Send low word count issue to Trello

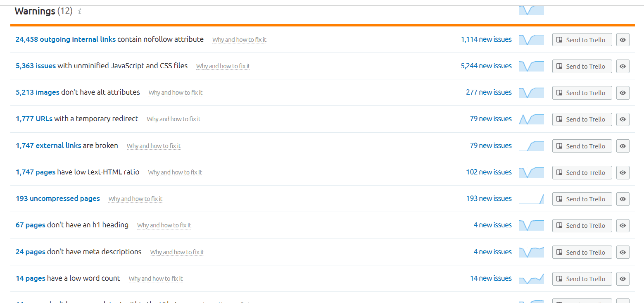pyautogui.click(x=582, y=279)
